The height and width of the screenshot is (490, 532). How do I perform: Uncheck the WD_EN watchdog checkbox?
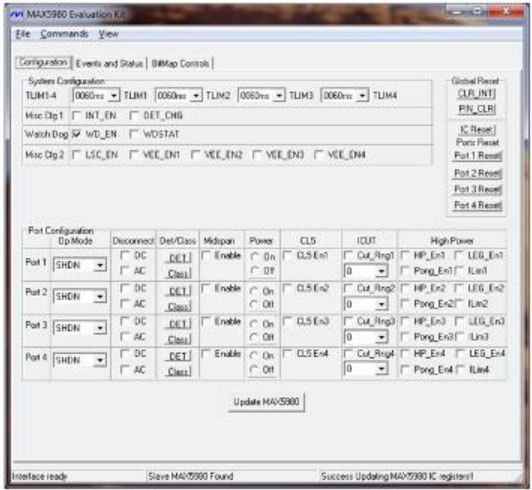(77, 134)
